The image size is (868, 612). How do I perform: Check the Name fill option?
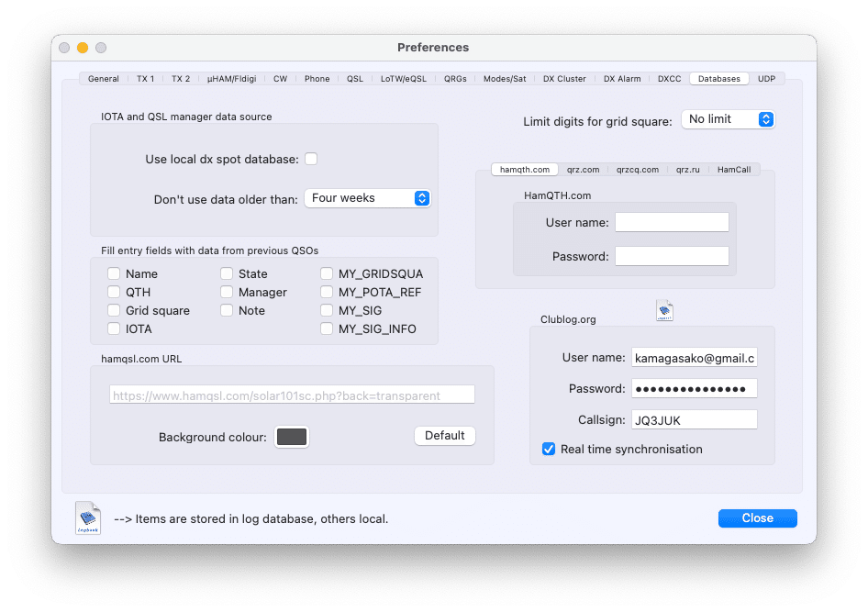[x=114, y=273]
